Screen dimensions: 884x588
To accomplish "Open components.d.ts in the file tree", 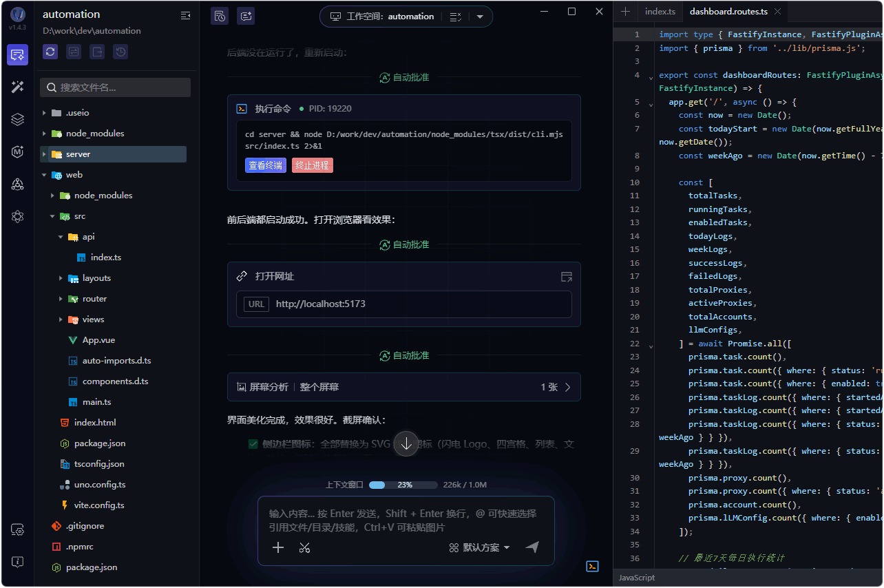I will coord(115,381).
